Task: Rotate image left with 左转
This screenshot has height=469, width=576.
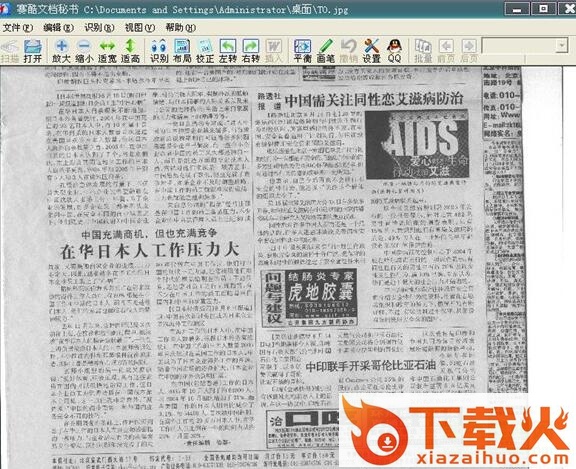Action: [228, 51]
